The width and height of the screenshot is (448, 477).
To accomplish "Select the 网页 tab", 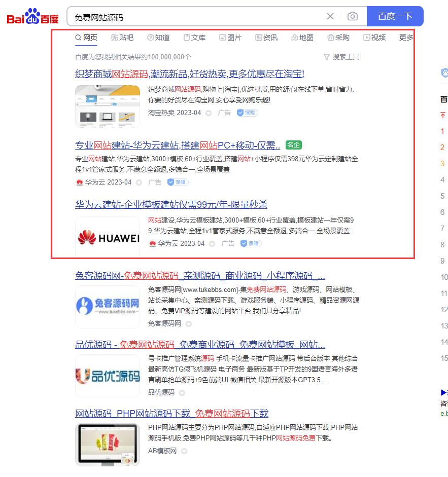I will 86,38.
